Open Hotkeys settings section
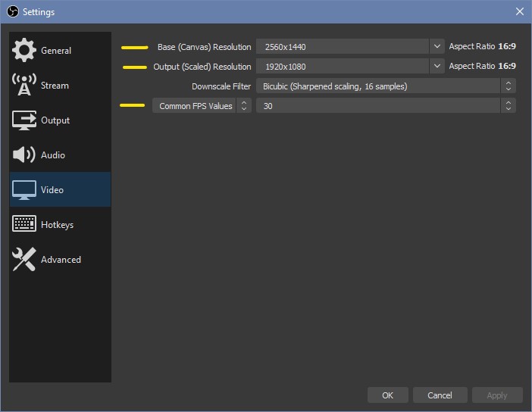The height and width of the screenshot is (412, 532). point(60,224)
